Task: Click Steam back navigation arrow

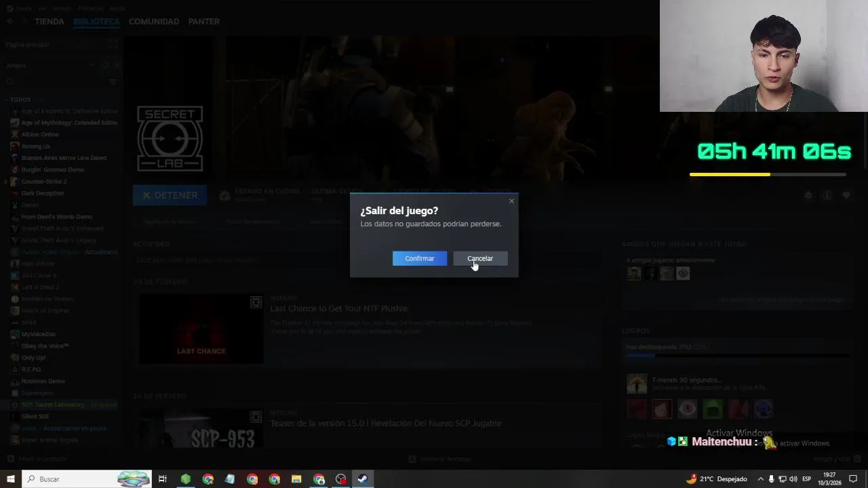Action: tap(10, 22)
